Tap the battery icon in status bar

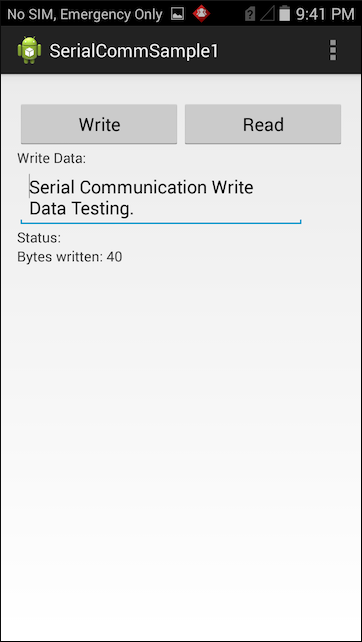(284, 14)
